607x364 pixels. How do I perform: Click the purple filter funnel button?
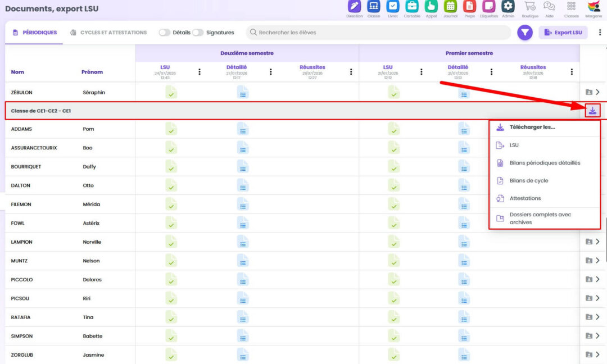coord(525,33)
